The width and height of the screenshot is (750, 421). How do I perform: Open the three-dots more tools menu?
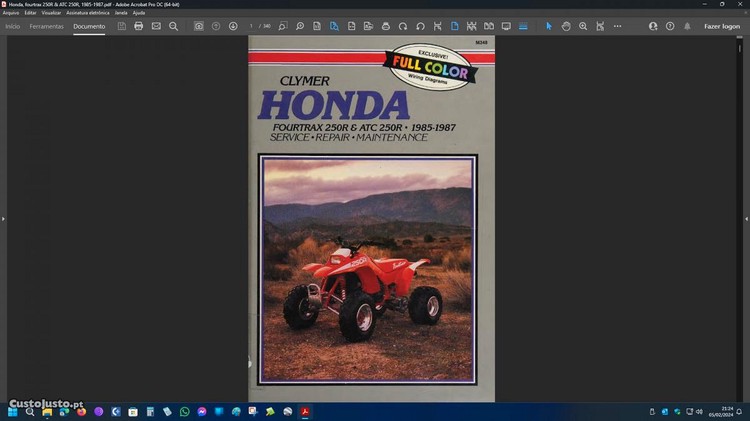[617, 26]
